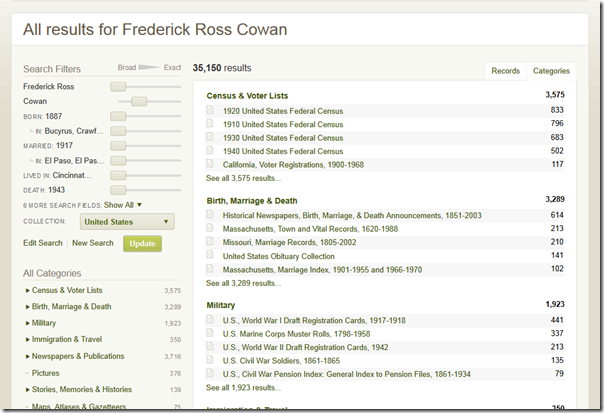The width and height of the screenshot is (604, 413).
Task: Open See all 3,575 results link
Action: (x=243, y=178)
